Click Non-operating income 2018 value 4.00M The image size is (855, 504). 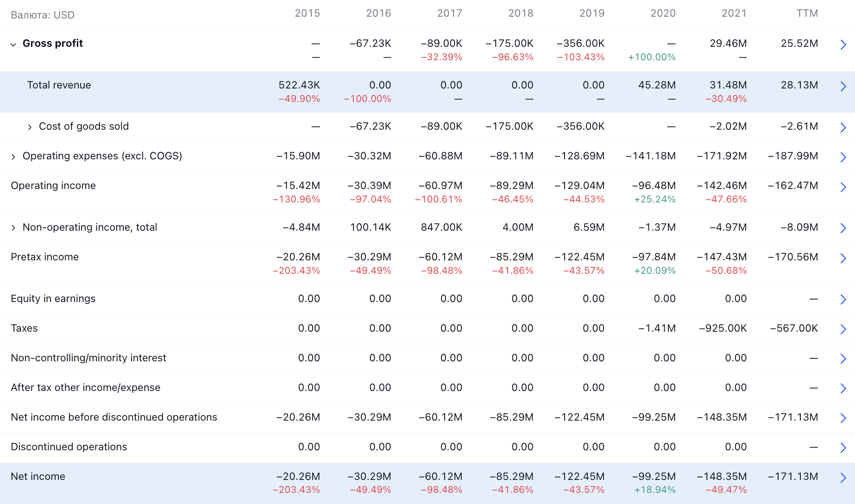(x=518, y=227)
